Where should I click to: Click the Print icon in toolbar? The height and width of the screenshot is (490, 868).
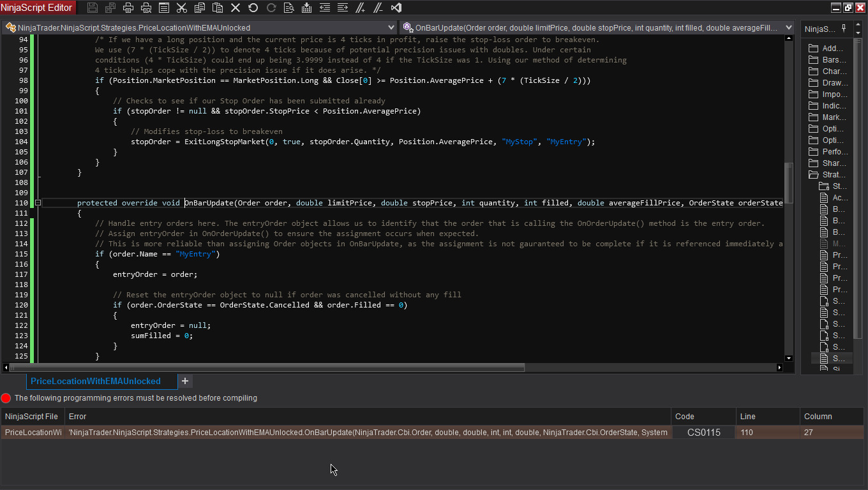tap(128, 8)
